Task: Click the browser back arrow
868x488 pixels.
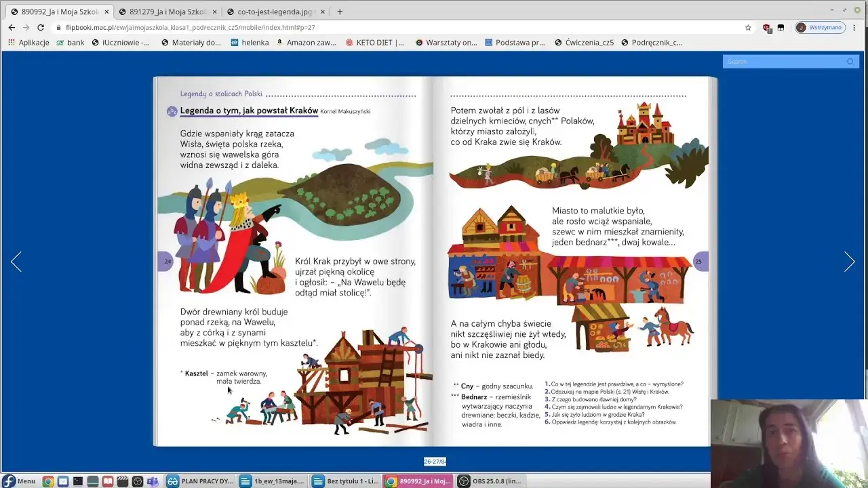Action: (12, 28)
